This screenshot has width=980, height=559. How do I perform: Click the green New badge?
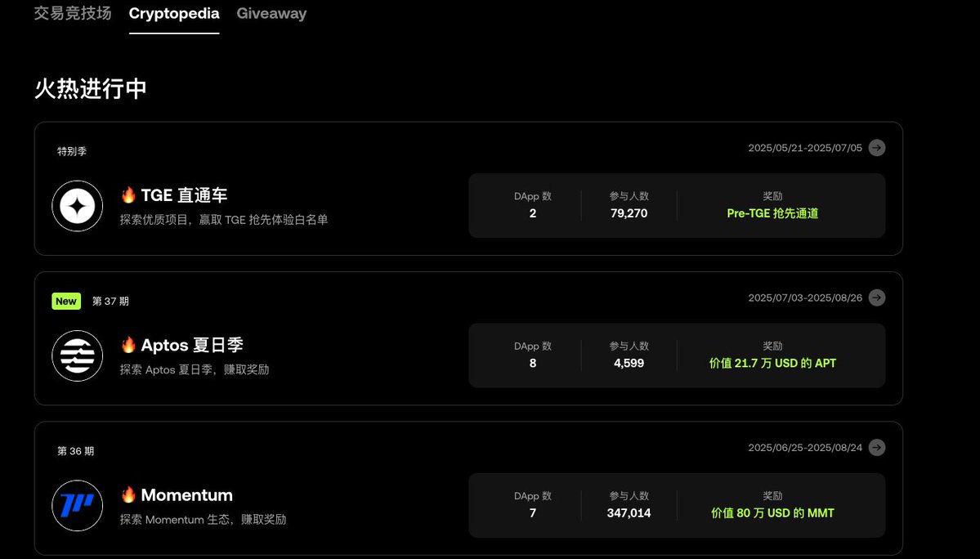click(66, 301)
